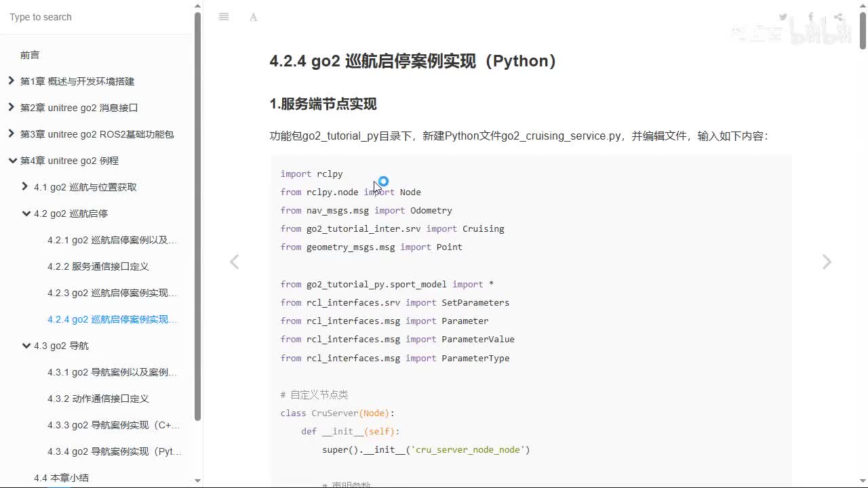Click the sidebar vertical scrollbar thumb
This screenshot has width=868, height=488.
[x=197, y=216]
